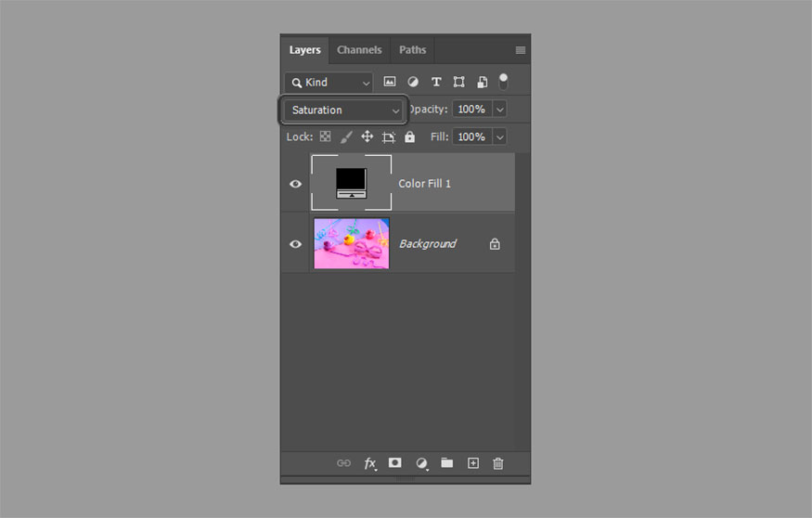Viewport: 812px width, 518px height.
Task: Expand the Fill slider arrow
Action: [500, 136]
